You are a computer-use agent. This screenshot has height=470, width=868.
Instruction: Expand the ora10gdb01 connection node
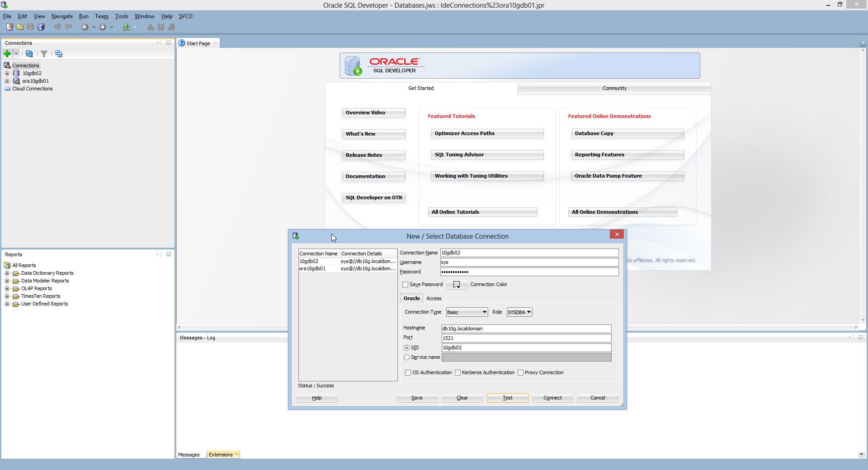[7, 81]
